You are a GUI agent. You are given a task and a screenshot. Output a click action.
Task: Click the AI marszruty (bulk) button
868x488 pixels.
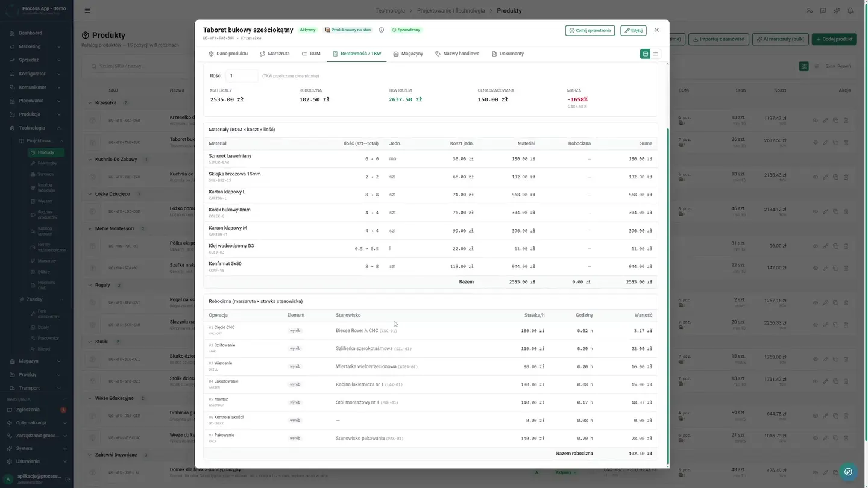click(x=780, y=39)
